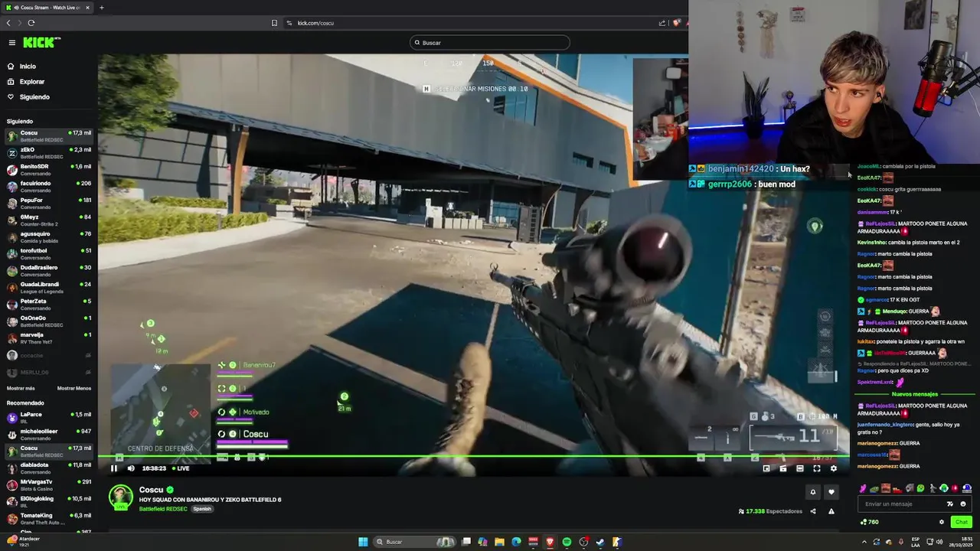Viewport: 980px width, 551px height.
Task: Share the stream via share icon
Action: coord(813,511)
